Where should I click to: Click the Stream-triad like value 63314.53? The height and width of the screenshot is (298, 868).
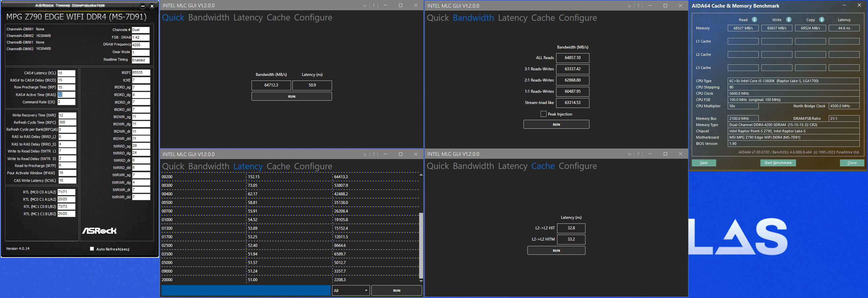pyautogui.click(x=573, y=103)
